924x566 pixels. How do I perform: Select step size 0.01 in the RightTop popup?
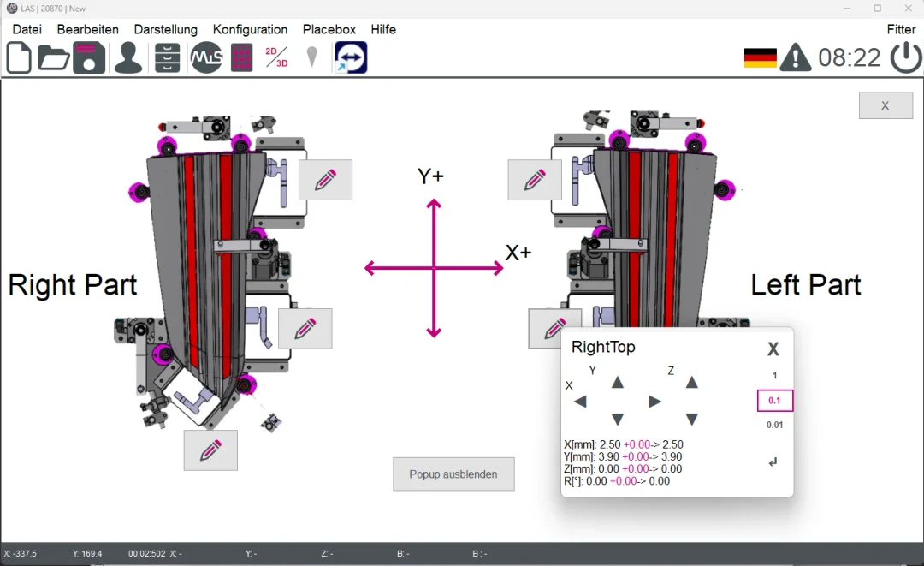(x=774, y=424)
